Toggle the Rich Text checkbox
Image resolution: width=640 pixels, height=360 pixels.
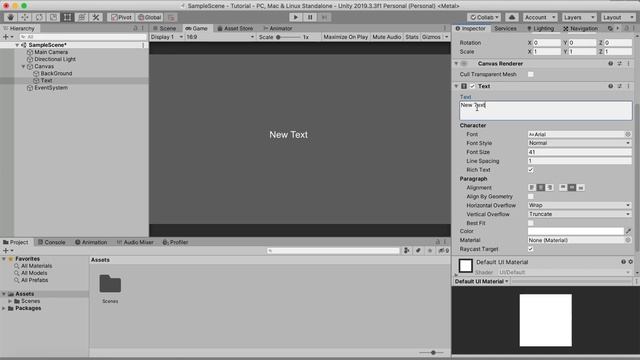[x=531, y=170]
